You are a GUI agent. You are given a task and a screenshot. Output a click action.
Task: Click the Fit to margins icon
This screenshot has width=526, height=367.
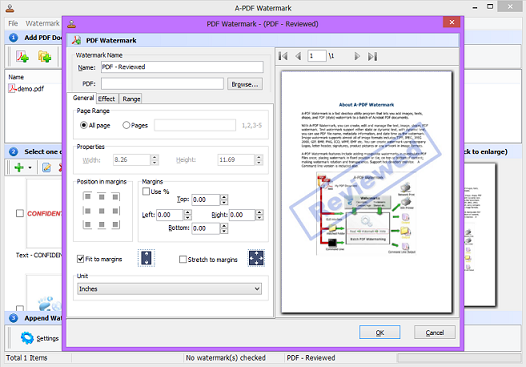[146, 258]
